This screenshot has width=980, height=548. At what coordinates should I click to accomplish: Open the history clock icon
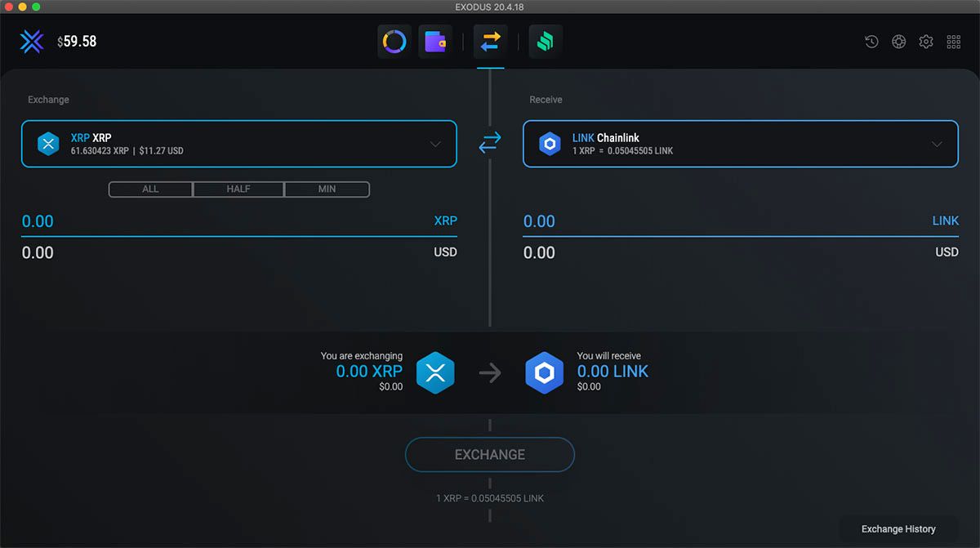[871, 42]
